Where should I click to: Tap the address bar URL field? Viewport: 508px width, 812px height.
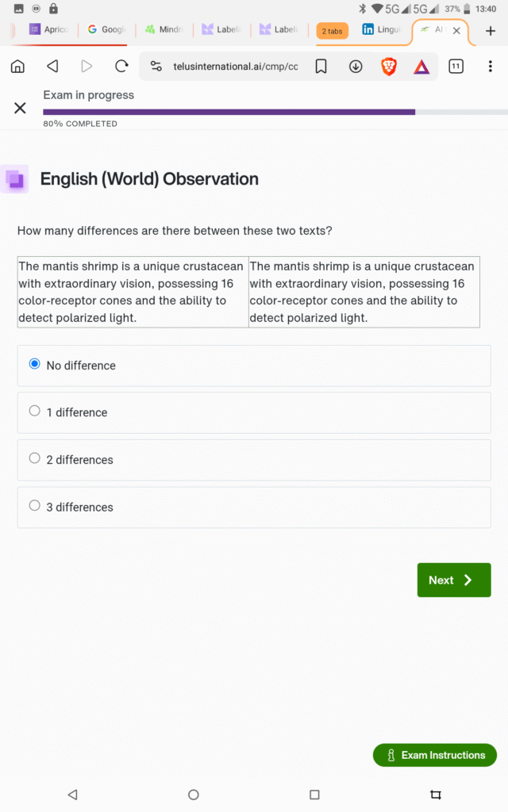[x=235, y=67]
